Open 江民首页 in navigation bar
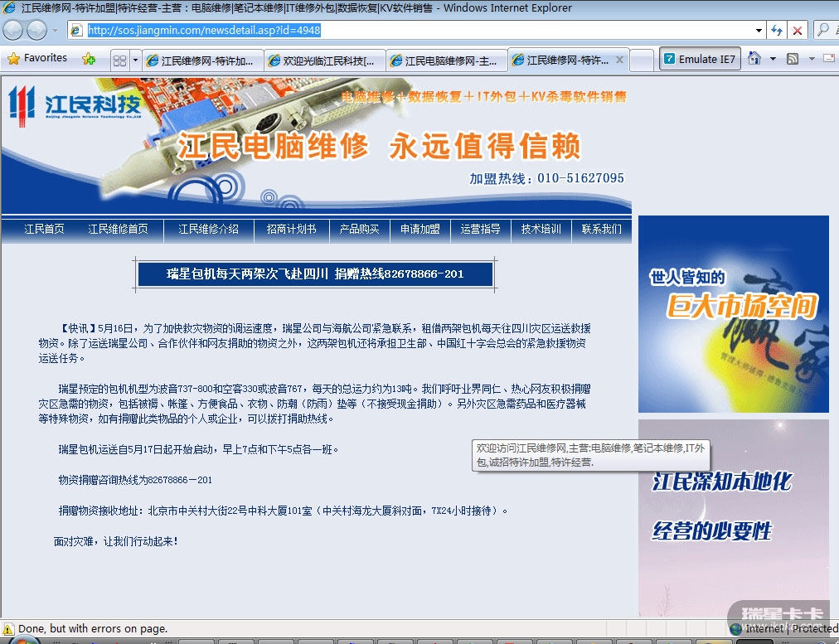Image resolution: width=839 pixels, height=644 pixels. pos(44,229)
